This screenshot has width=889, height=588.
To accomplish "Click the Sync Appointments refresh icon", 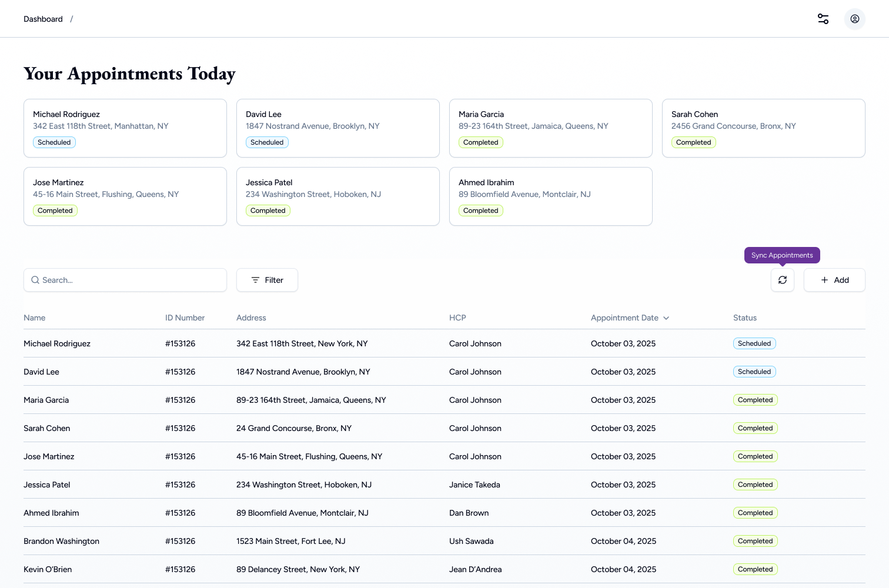I will pyautogui.click(x=782, y=280).
